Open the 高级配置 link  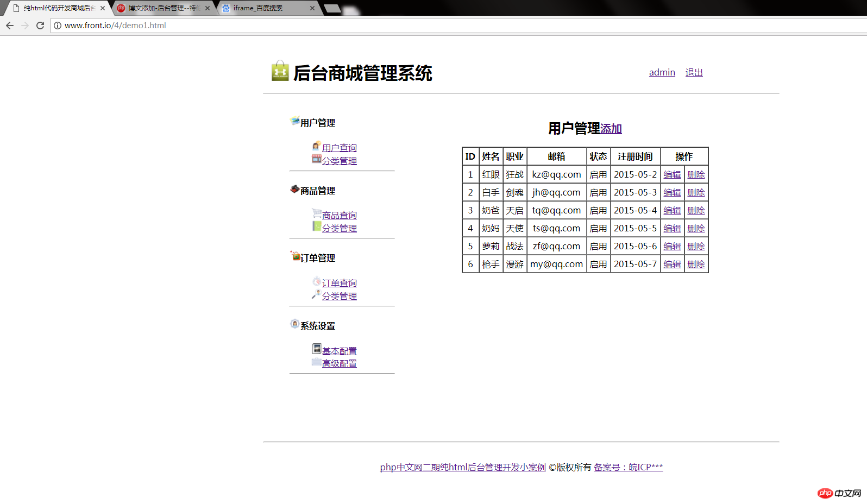coord(340,363)
